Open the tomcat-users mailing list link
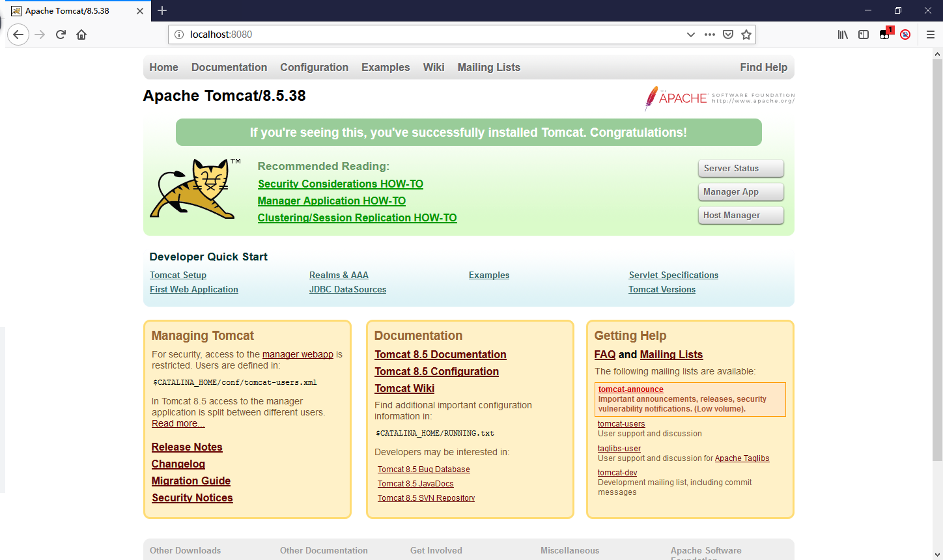Screen dimensions: 943x560 621,424
